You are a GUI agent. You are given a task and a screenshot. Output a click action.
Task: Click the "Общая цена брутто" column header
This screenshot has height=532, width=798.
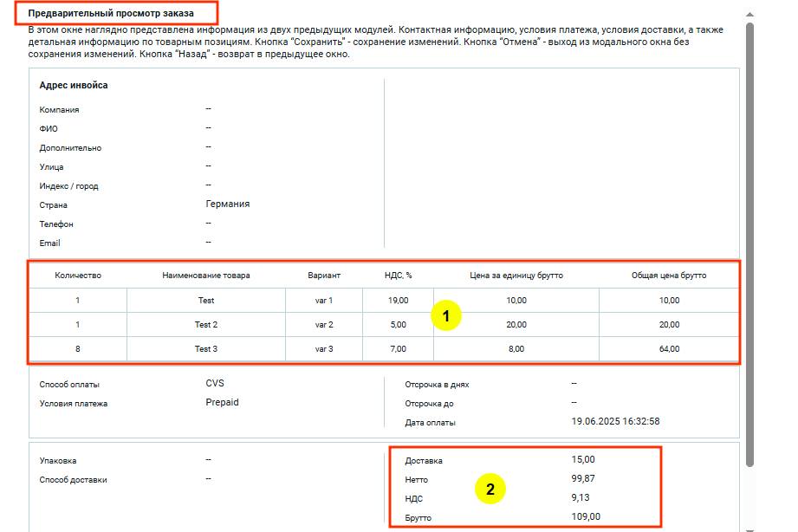click(668, 276)
